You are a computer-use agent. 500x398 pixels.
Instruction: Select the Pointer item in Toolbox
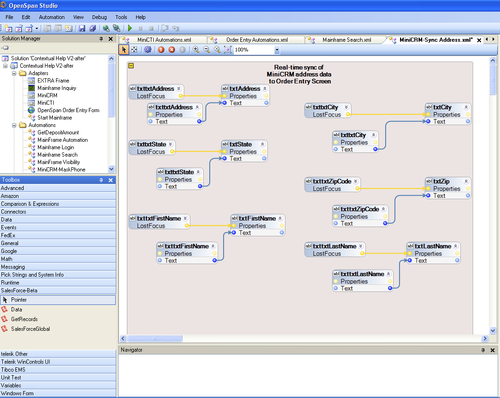click(58, 300)
